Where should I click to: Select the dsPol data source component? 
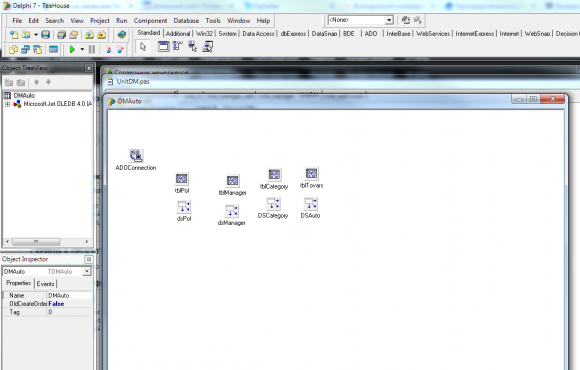tap(184, 207)
